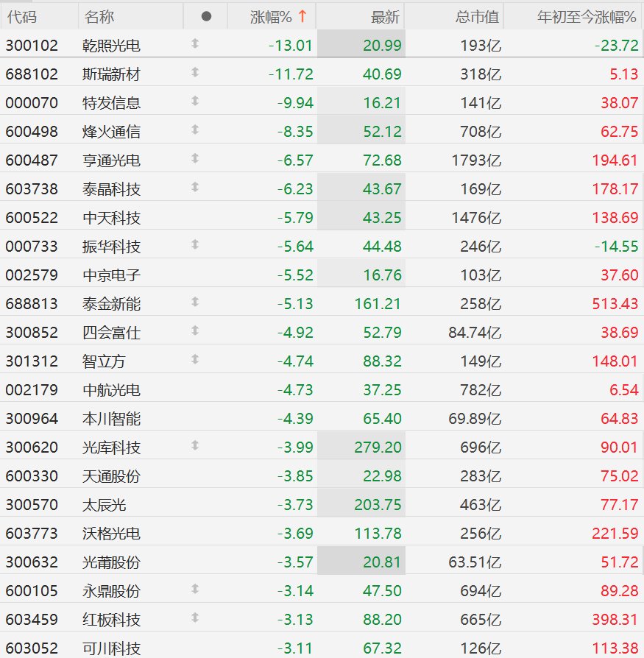Open stock code 603459

pyautogui.click(x=32, y=620)
